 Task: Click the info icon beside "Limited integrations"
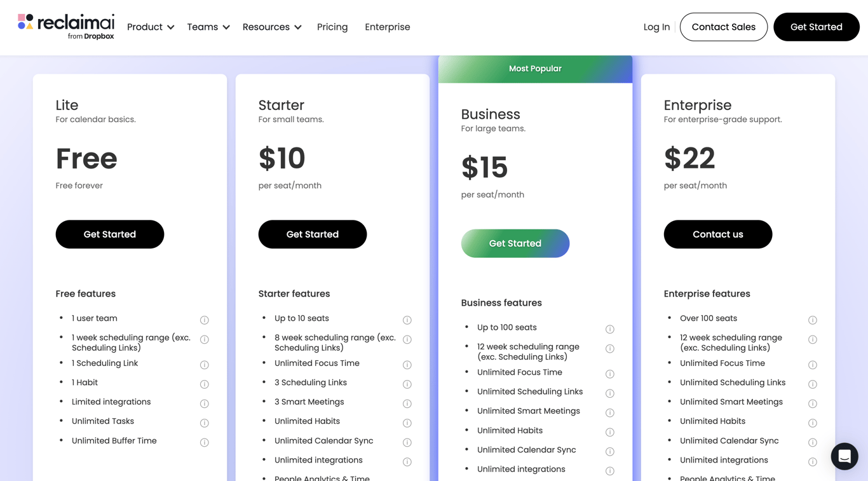click(x=205, y=403)
